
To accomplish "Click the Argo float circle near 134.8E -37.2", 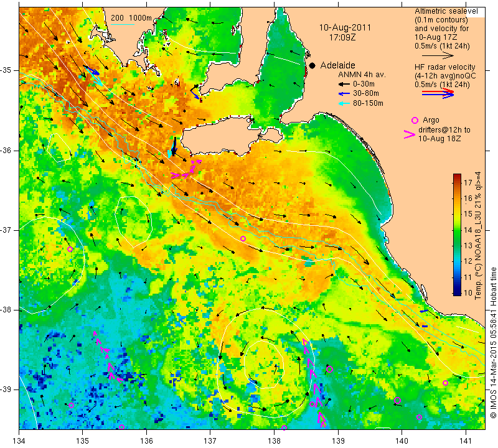I will (x=70, y=250).
